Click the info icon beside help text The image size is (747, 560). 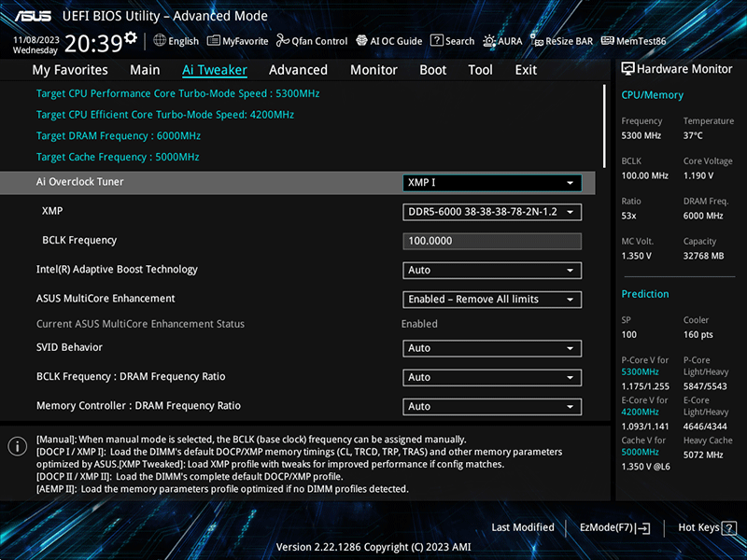18,447
